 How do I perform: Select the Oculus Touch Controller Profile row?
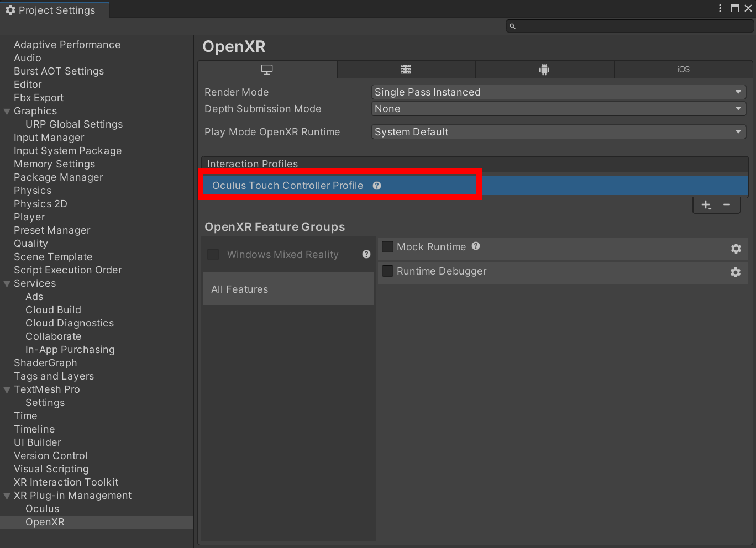(475, 186)
